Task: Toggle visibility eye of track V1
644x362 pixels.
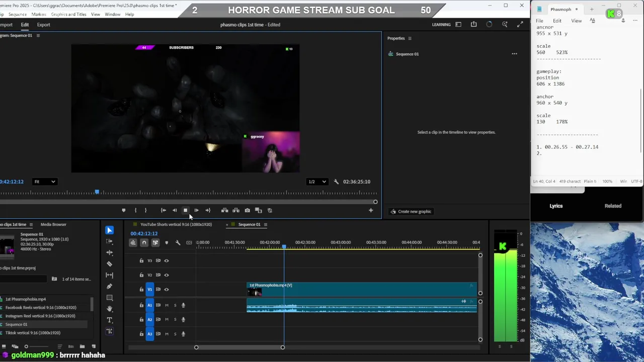Action: pyautogui.click(x=166, y=289)
